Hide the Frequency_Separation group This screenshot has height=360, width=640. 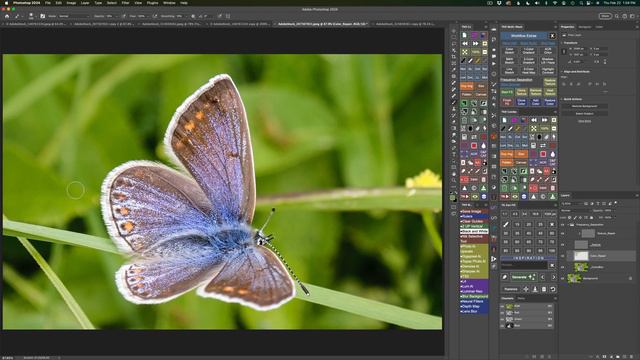pyautogui.click(x=562, y=225)
